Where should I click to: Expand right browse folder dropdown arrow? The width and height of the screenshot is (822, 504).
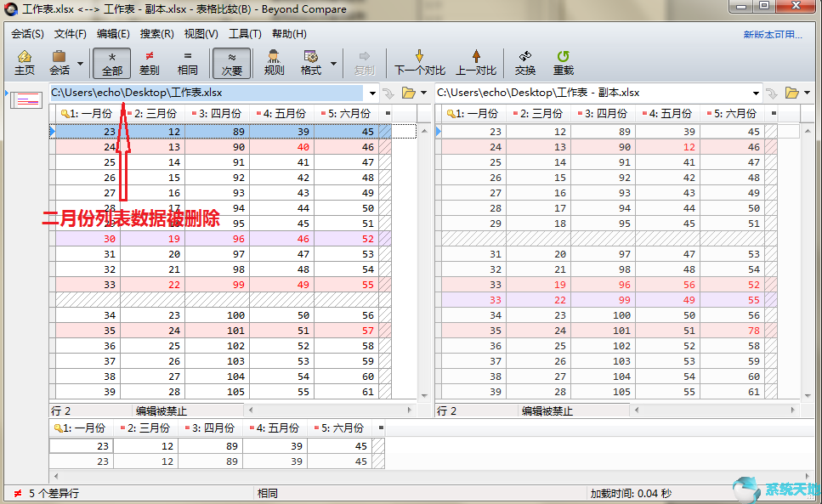coord(808,93)
